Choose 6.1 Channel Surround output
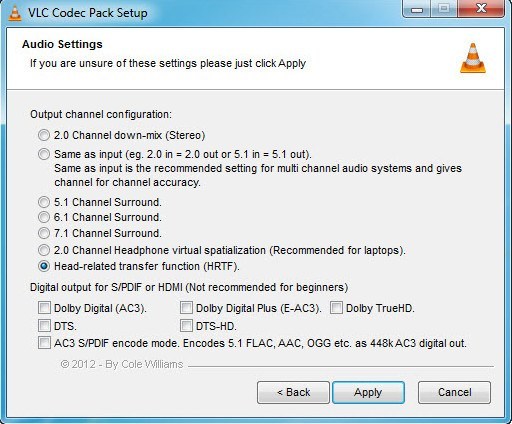 [x=44, y=217]
